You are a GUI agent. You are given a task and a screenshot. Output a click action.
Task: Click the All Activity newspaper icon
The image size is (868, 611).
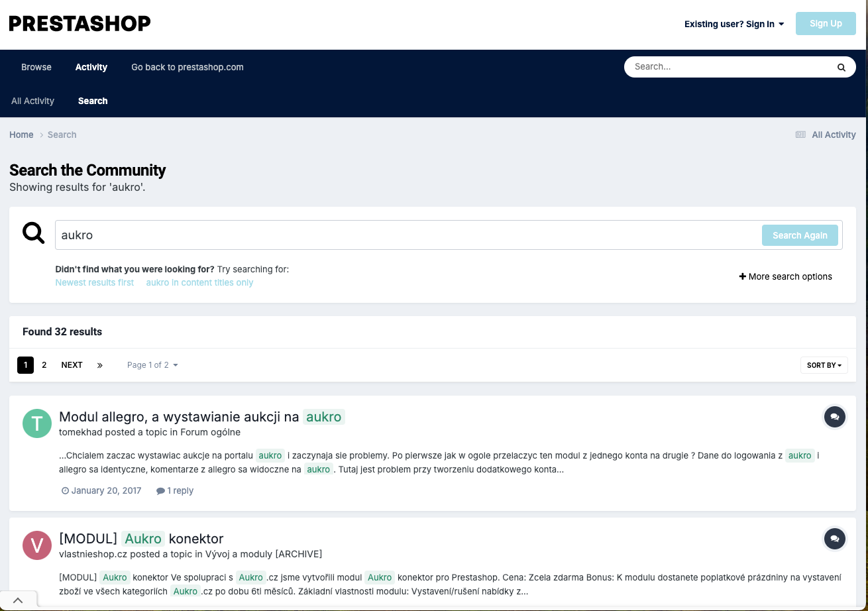point(800,135)
